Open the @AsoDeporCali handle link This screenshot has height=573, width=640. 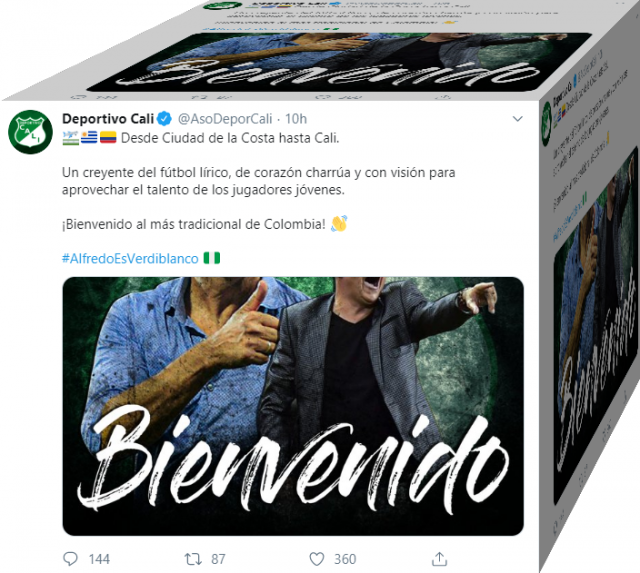pos(225,119)
